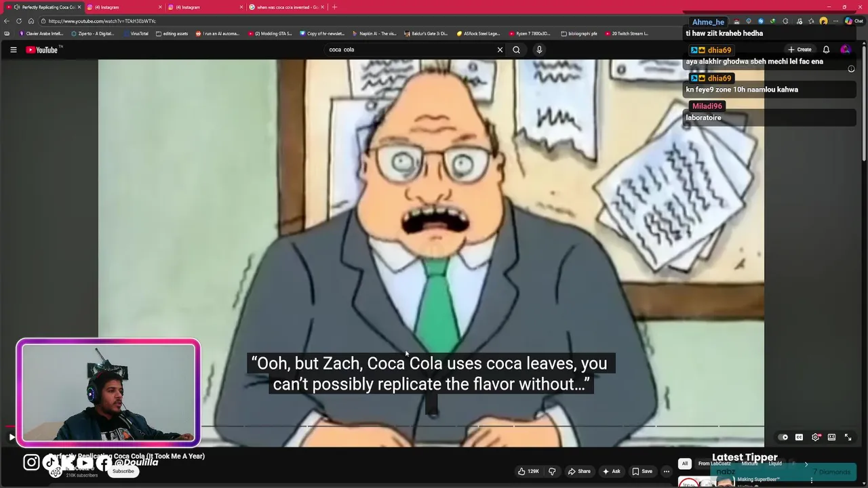The height and width of the screenshot is (488, 868).
Task: Open Copy of hr-newslet bookmark
Action: pos(322,33)
